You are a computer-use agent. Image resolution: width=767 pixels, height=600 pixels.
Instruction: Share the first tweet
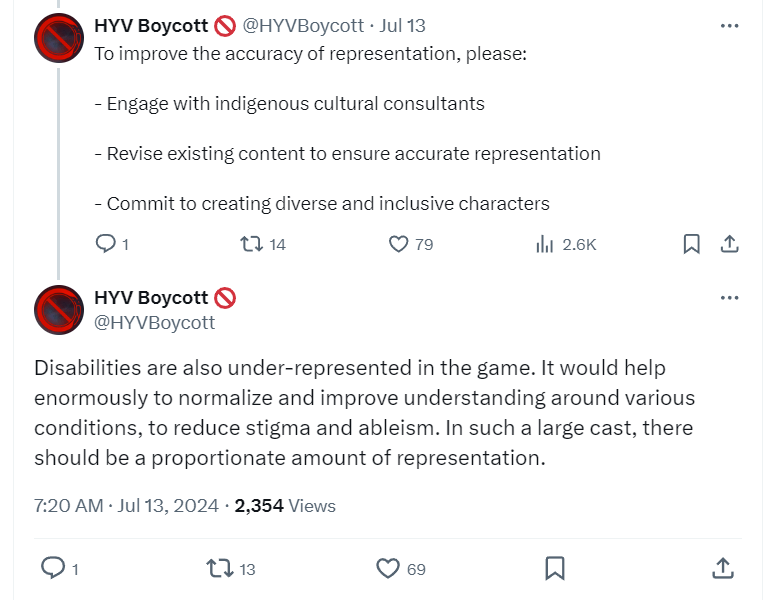730,244
